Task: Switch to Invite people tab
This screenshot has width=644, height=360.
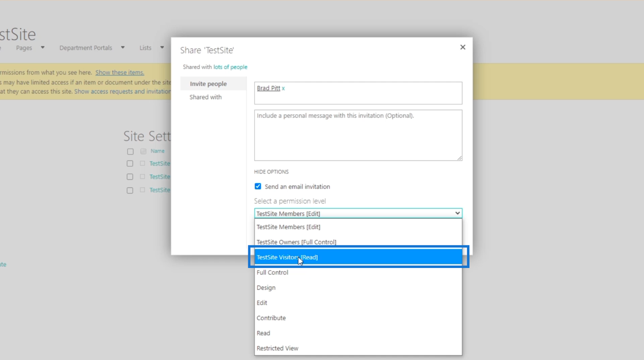Action: [x=213, y=84]
